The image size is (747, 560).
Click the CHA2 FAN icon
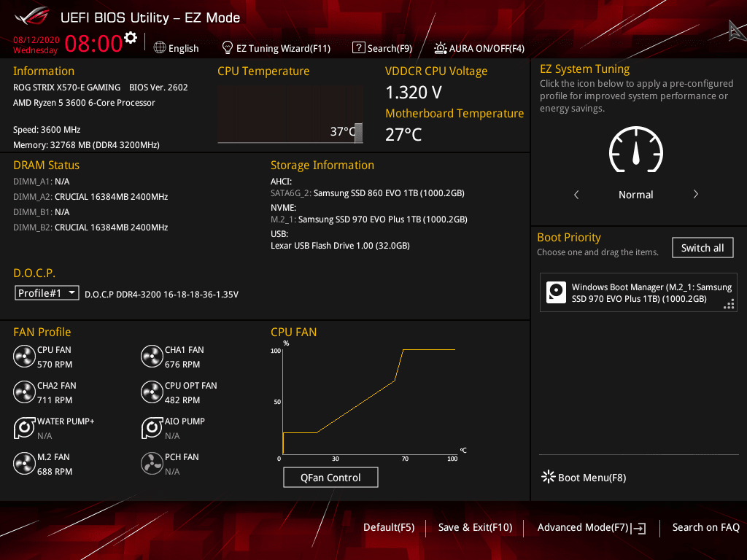click(x=24, y=392)
